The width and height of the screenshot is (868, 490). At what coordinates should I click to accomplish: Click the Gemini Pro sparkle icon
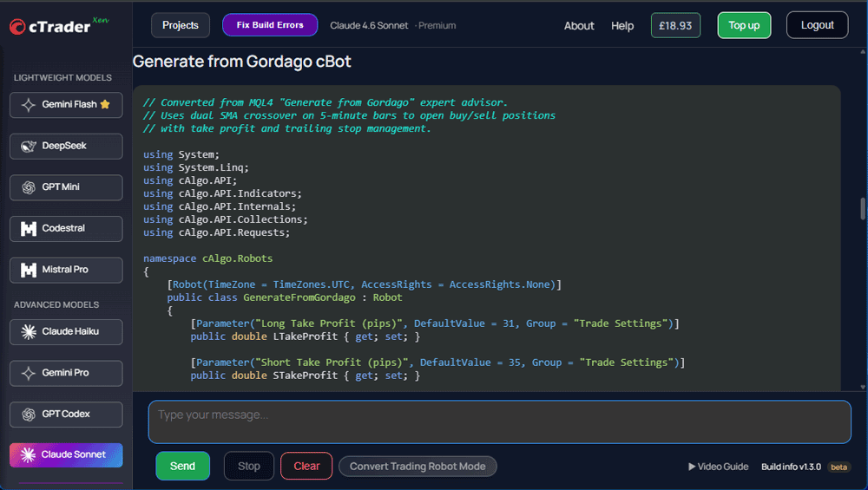click(x=29, y=373)
